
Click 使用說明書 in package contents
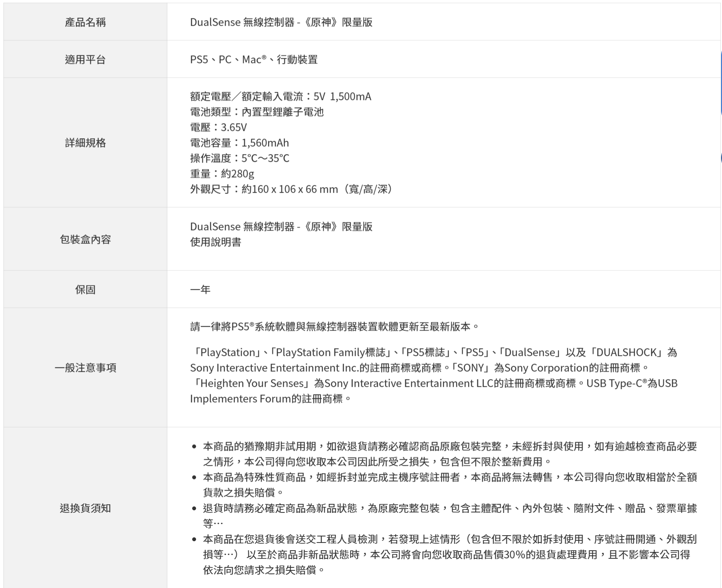point(215,242)
